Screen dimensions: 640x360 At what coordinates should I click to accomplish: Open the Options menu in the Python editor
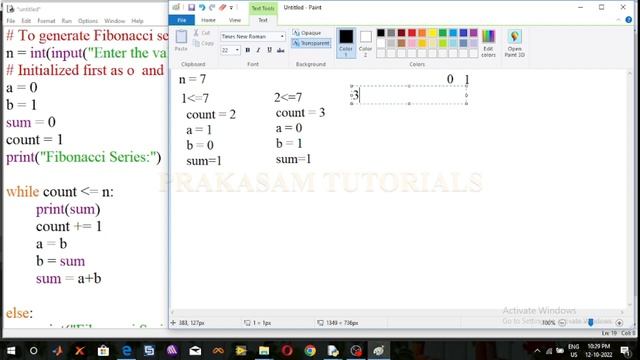click(x=88, y=21)
